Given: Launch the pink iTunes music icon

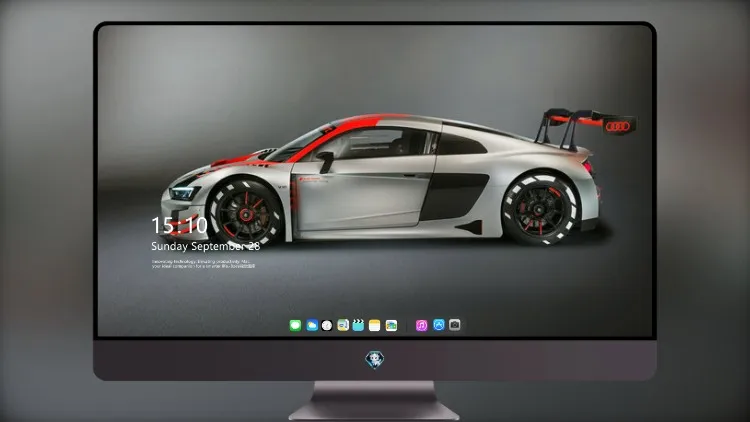Looking at the screenshot, I should click(x=421, y=325).
